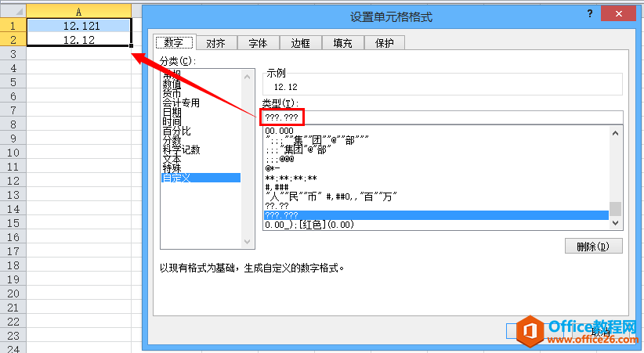Screen dimensions: 644x353
Task: Click row 20 header
Action: coord(13,294)
